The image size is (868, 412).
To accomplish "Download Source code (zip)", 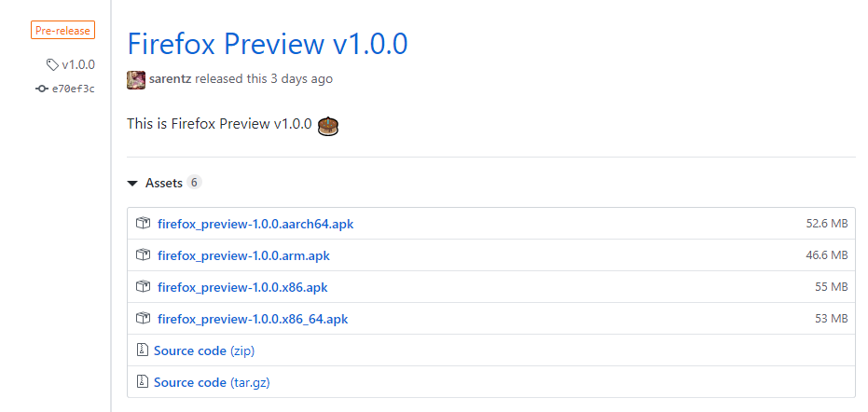I will point(204,350).
